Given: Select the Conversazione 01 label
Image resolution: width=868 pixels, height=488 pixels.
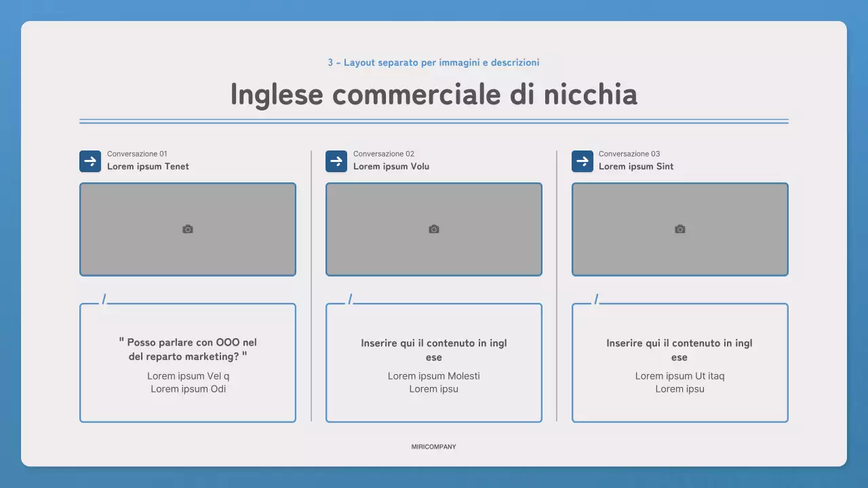Looking at the screenshot, I should (x=137, y=154).
